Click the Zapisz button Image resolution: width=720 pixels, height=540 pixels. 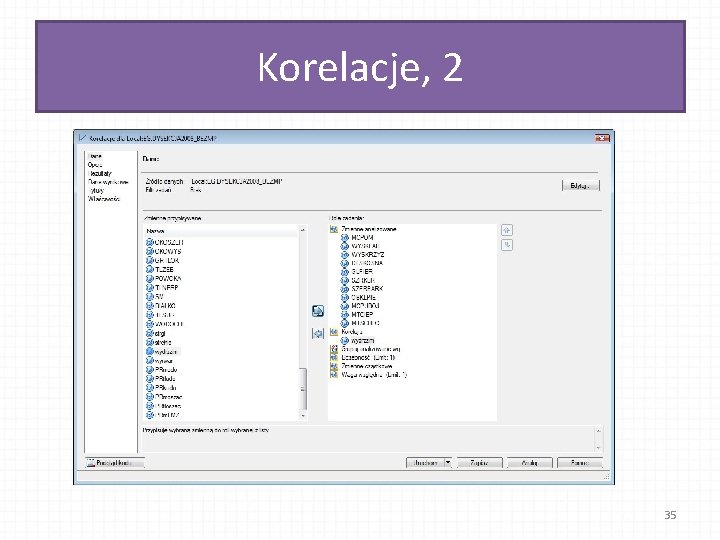(x=480, y=463)
